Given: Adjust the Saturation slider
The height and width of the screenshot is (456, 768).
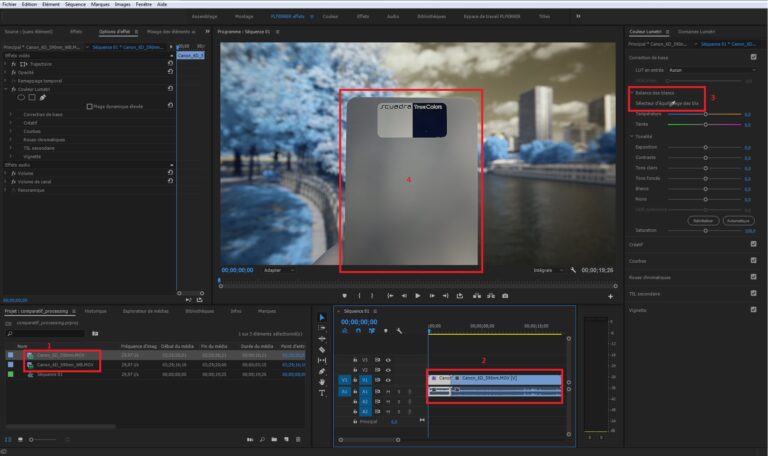Looking at the screenshot, I should pyautogui.click(x=705, y=230).
